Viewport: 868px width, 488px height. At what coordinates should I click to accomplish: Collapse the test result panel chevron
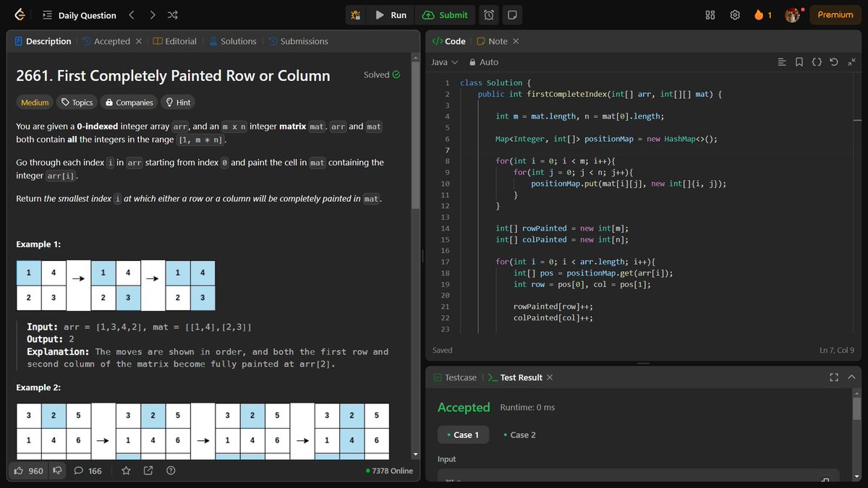(851, 377)
